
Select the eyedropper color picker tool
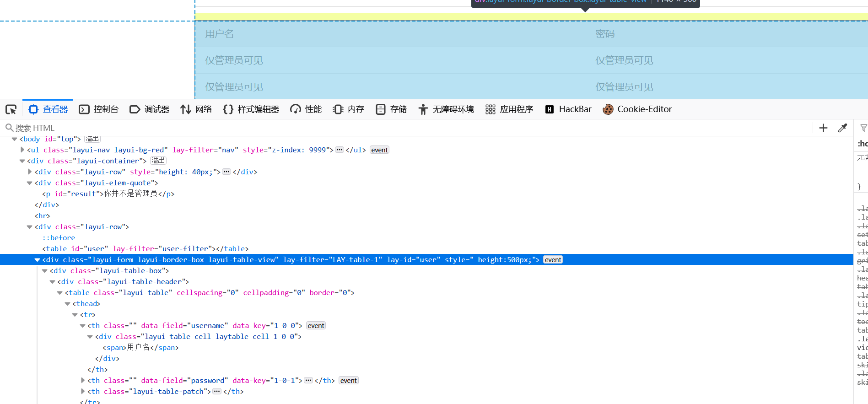pyautogui.click(x=842, y=128)
